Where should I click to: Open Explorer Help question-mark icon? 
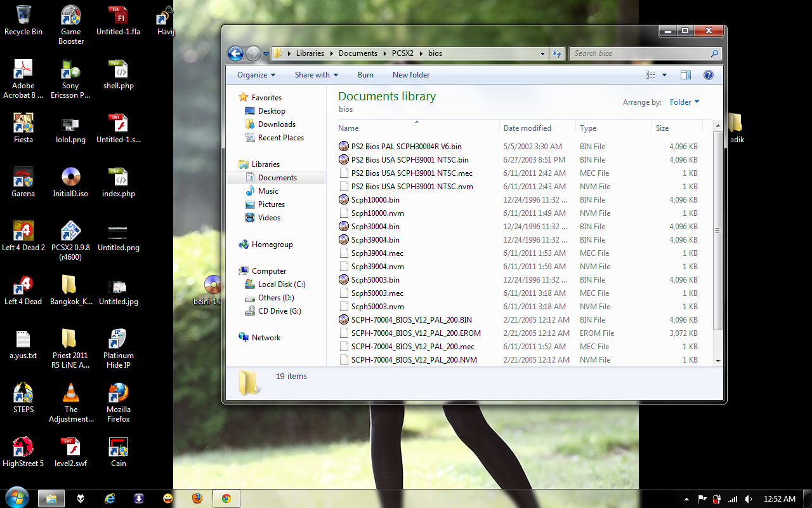coord(709,75)
